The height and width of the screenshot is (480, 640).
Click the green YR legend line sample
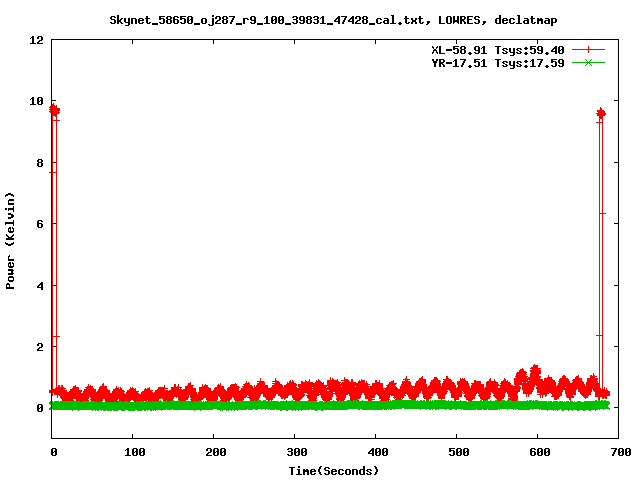coord(588,62)
